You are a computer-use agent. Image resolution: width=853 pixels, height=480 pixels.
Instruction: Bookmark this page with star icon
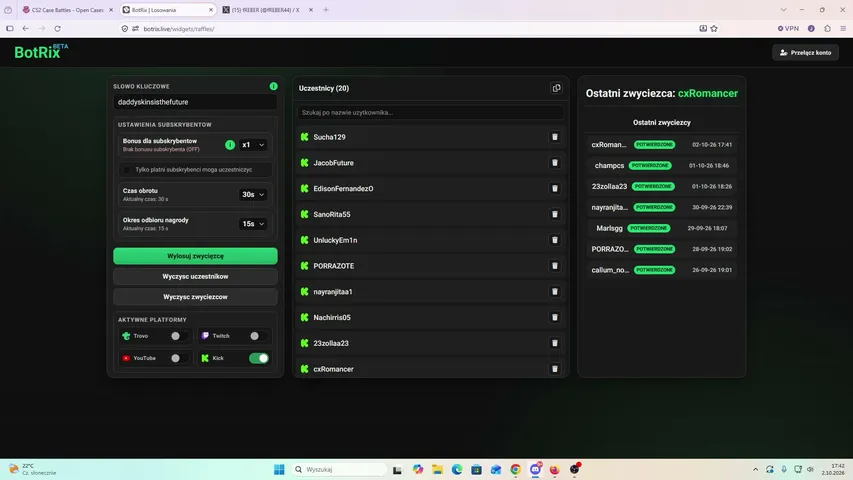coord(714,28)
